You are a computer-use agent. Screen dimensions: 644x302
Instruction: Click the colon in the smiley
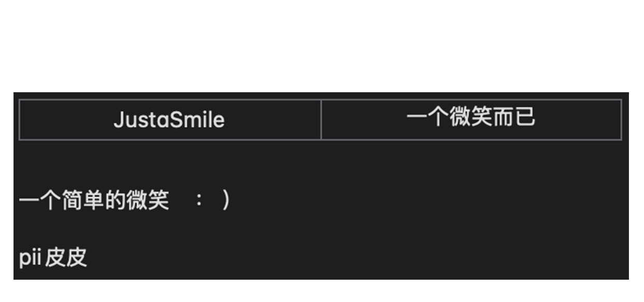pos(199,200)
